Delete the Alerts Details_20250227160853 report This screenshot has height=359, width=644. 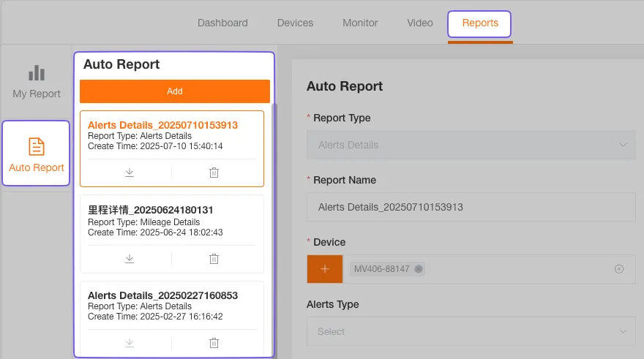tap(214, 343)
